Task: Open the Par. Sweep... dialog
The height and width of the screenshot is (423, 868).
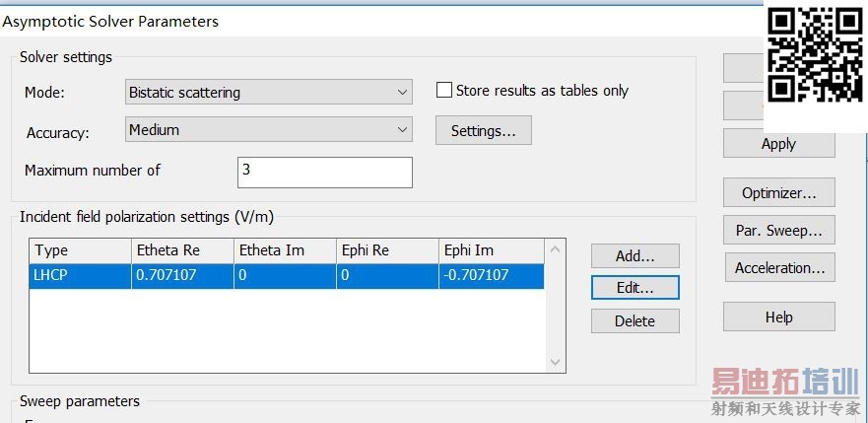Action: point(778,232)
